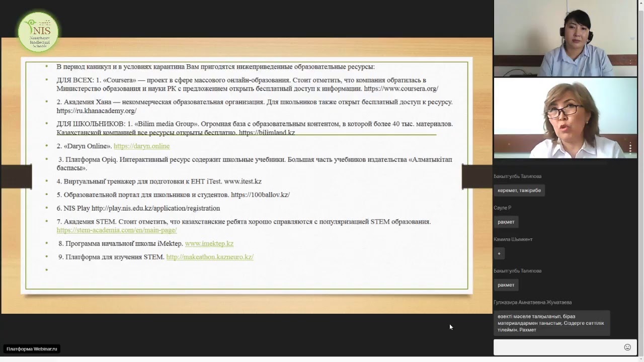
Task: Click the Платформа Webinar.ru label
Action: click(x=32, y=349)
